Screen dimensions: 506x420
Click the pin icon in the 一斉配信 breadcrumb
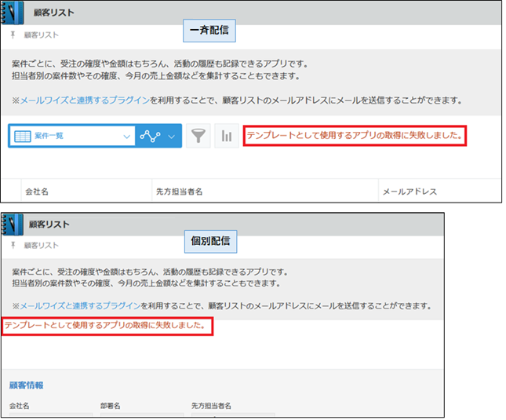click(x=13, y=35)
